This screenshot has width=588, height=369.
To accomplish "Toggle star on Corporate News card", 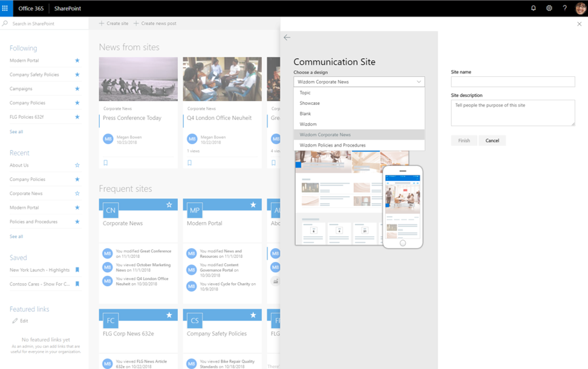I will [x=169, y=204].
